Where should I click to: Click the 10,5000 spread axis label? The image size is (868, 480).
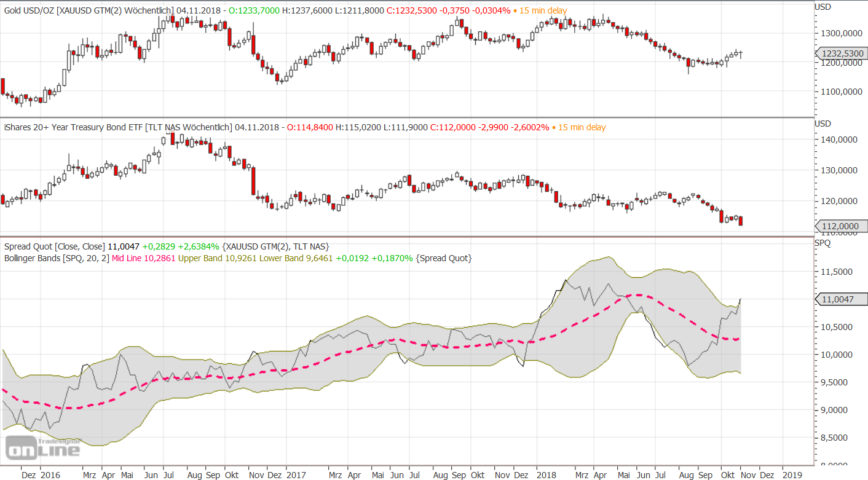point(837,328)
